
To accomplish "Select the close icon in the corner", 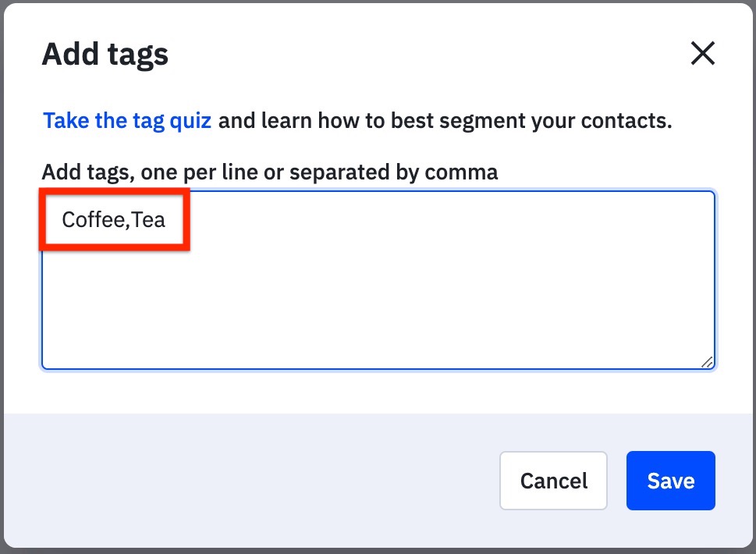I will (x=701, y=53).
